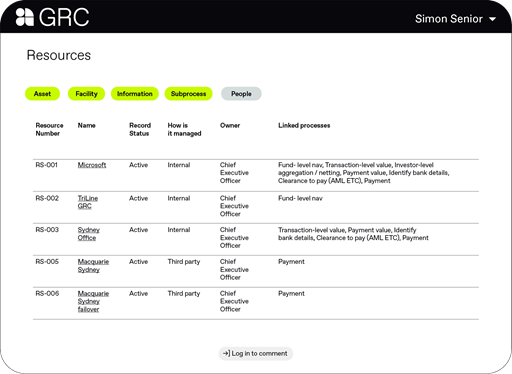Image resolution: width=512 pixels, height=374 pixels.
Task: Click linked processes text in RS-003 row
Action: (x=353, y=234)
